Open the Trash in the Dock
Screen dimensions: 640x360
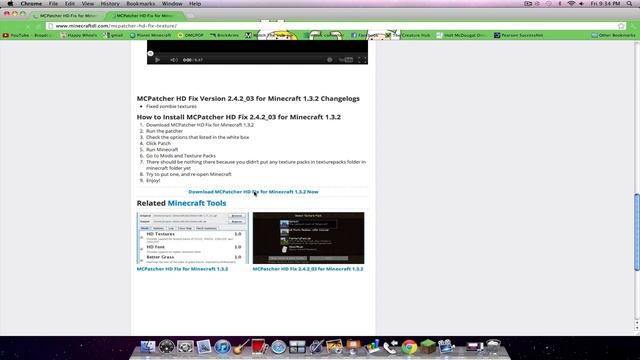(493, 347)
